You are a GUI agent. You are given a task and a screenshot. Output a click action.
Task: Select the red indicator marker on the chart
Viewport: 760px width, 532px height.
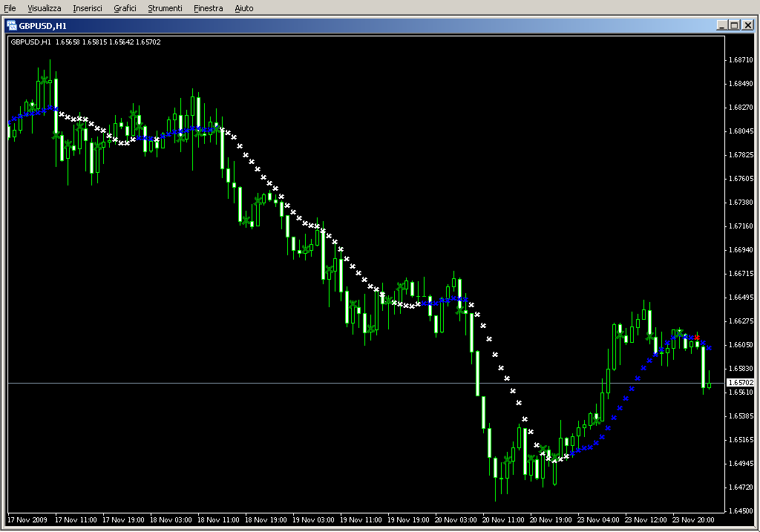(x=697, y=337)
